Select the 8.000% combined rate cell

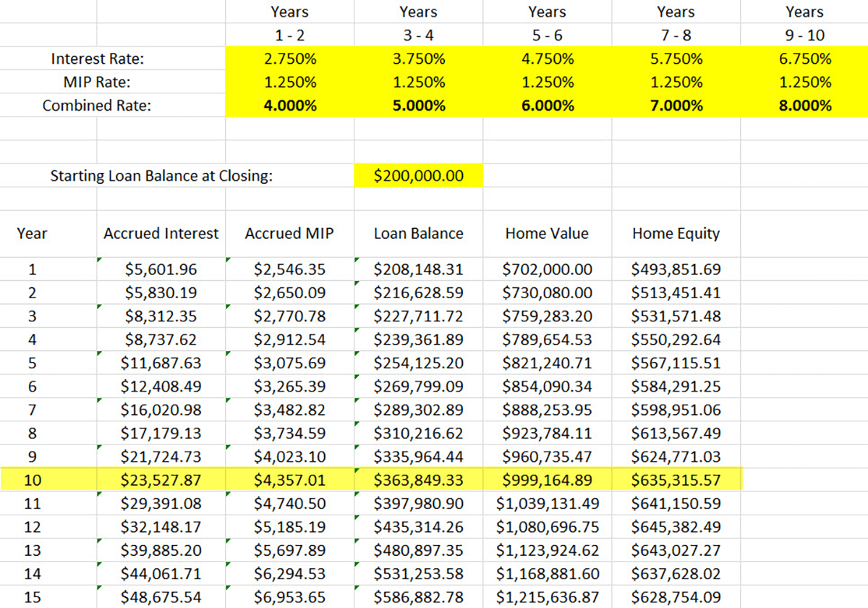804,106
